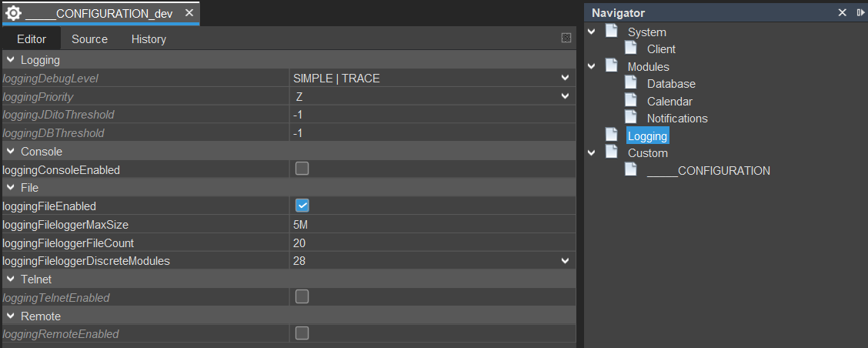Click the file icon beside the Logging node

click(611, 136)
